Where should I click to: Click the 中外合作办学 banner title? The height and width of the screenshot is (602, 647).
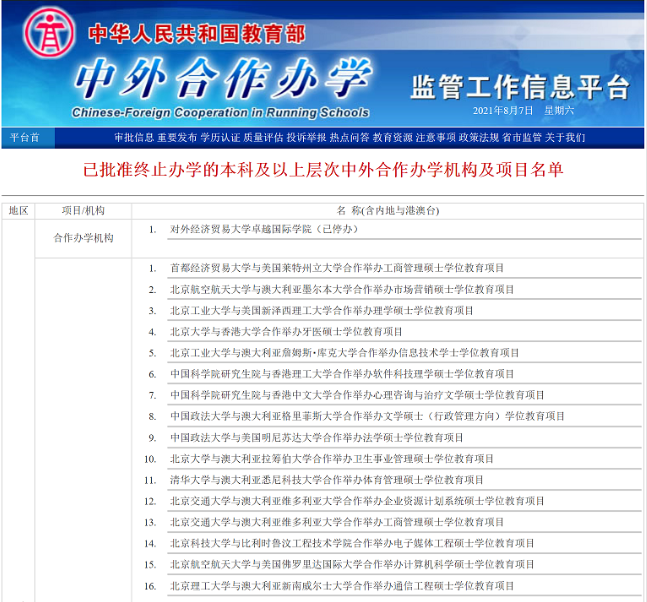tap(224, 78)
